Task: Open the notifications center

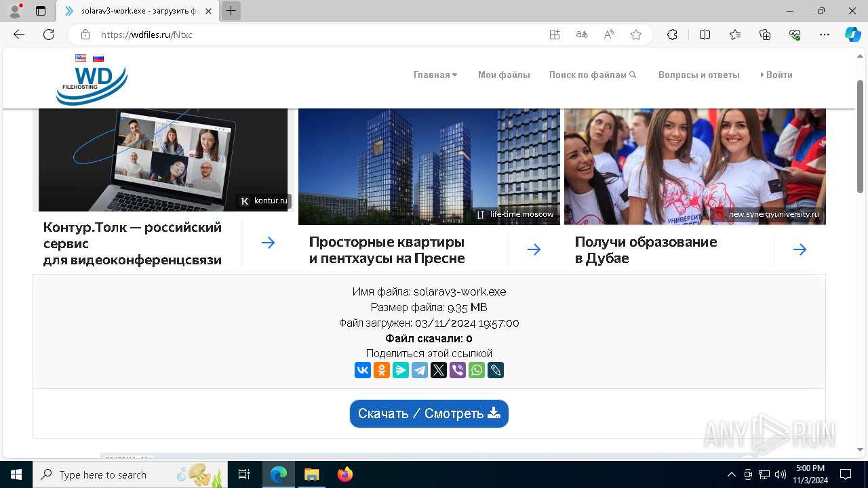Action: (x=846, y=474)
